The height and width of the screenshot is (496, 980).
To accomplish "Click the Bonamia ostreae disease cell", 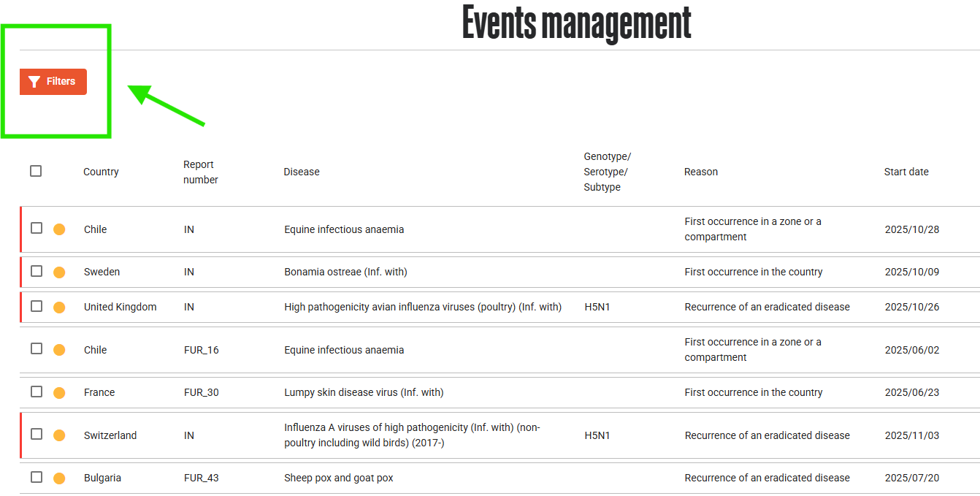I will click(345, 272).
